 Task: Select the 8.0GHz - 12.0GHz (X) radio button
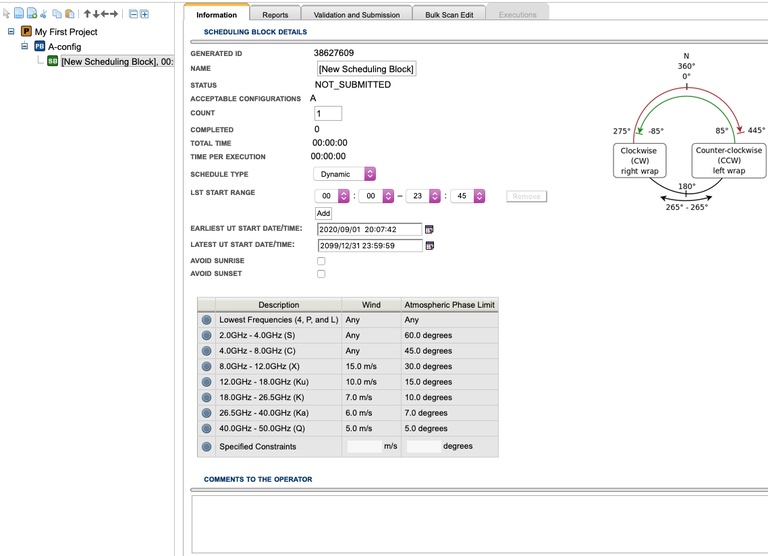click(x=207, y=366)
